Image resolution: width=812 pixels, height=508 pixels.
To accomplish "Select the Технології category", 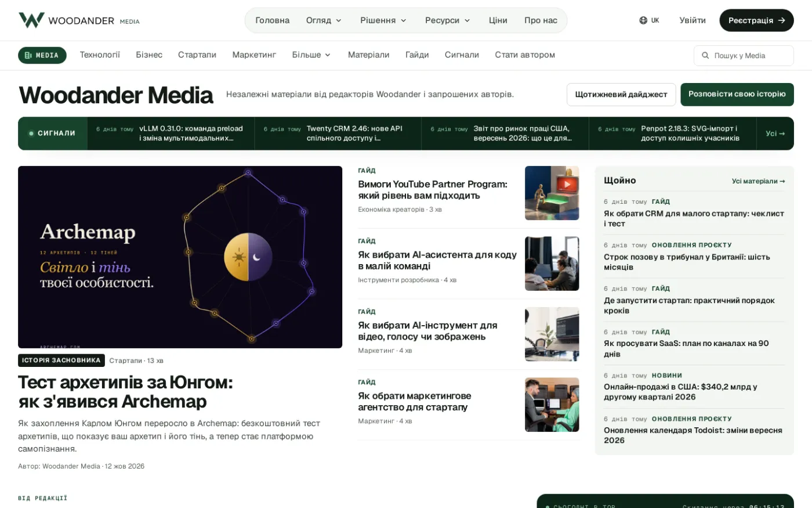I will pos(100,55).
